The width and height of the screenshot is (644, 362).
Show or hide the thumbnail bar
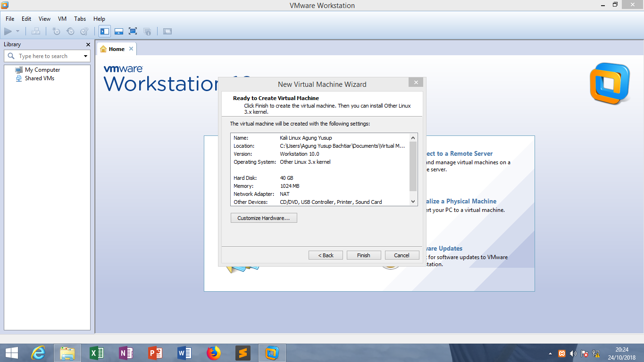pos(118,31)
